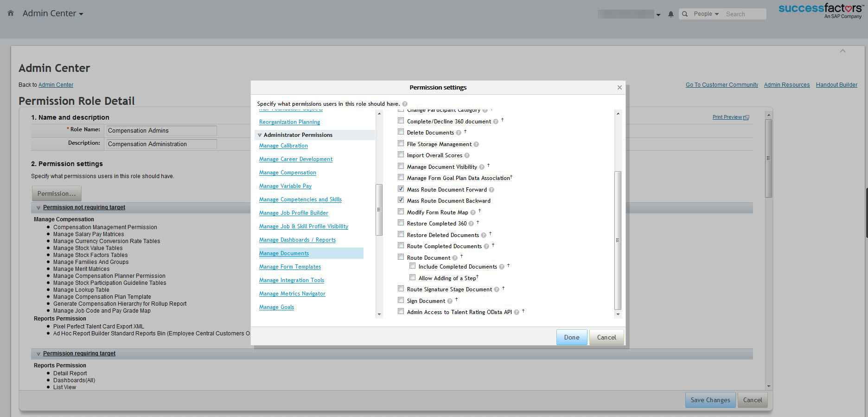The width and height of the screenshot is (868, 417).
Task: Open the Handout Builder link
Action: [836, 85]
